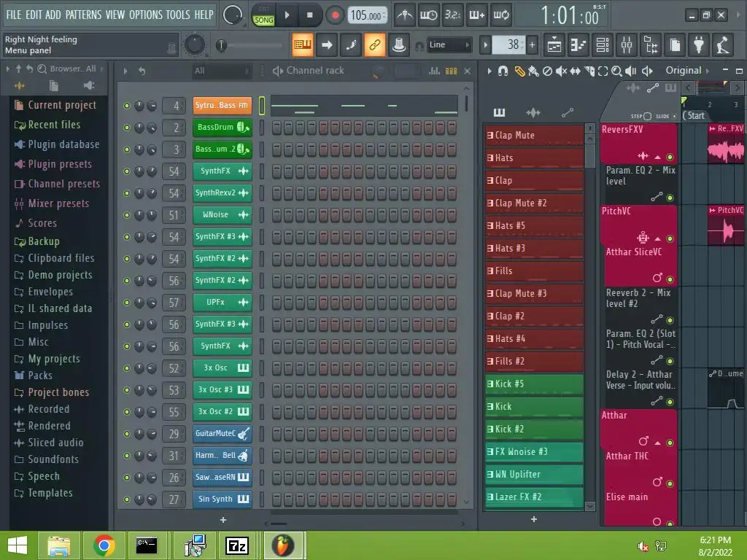This screenshot has width=747, height=560.
Task: Select the WN Uplifter pattern
Action: (535, 475)
